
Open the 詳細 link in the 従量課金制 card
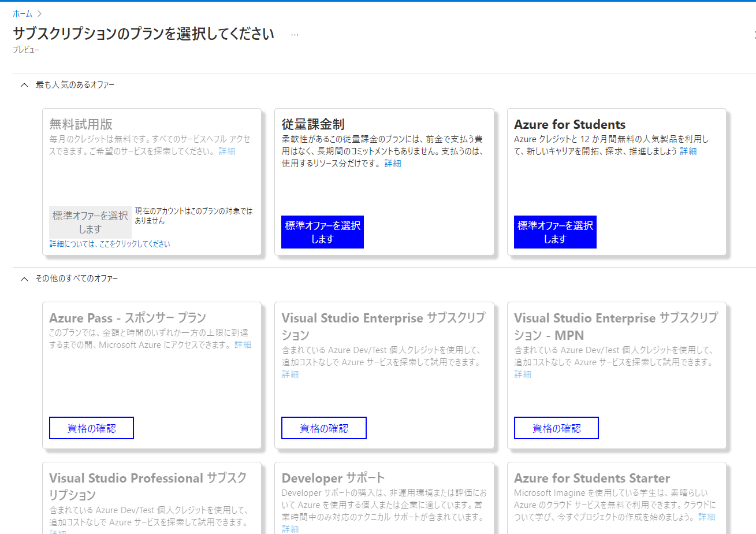point(392,163)
